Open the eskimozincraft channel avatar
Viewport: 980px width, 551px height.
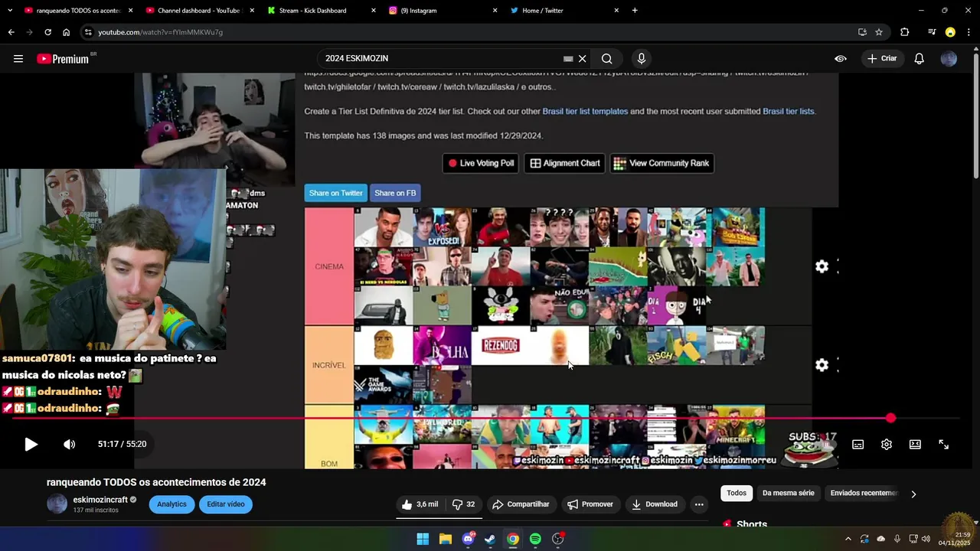pyautogui.click(x=57, y=504)
